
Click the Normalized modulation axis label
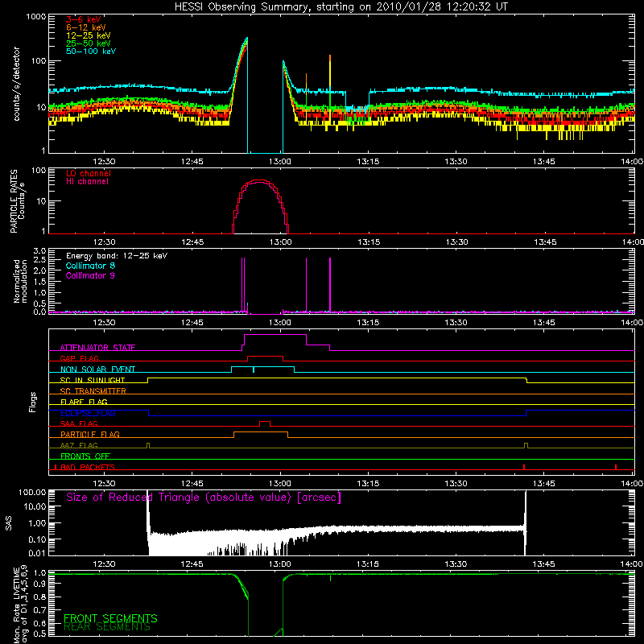point(20,281)
